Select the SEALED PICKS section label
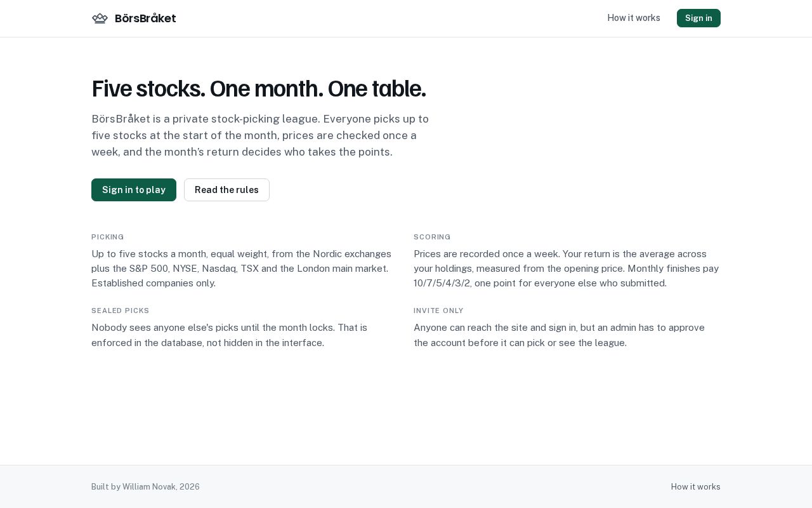The width and height of the screenshot is (812, 508). (x=121, y=311)
